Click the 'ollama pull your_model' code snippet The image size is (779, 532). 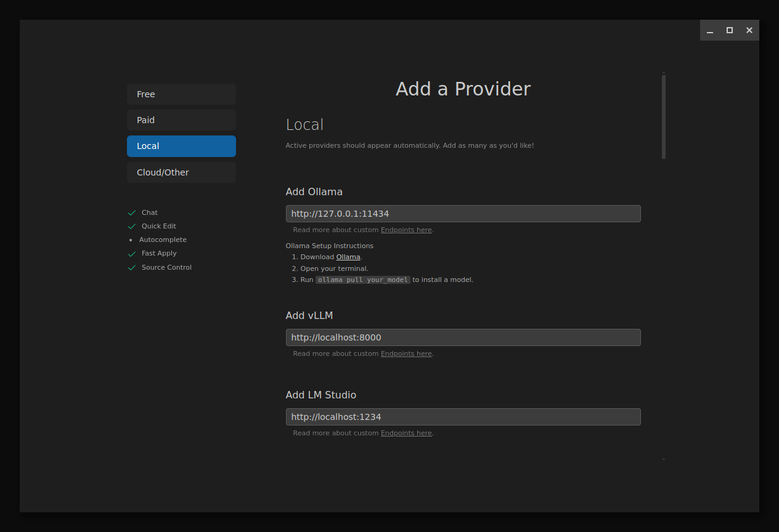point(363,280)
